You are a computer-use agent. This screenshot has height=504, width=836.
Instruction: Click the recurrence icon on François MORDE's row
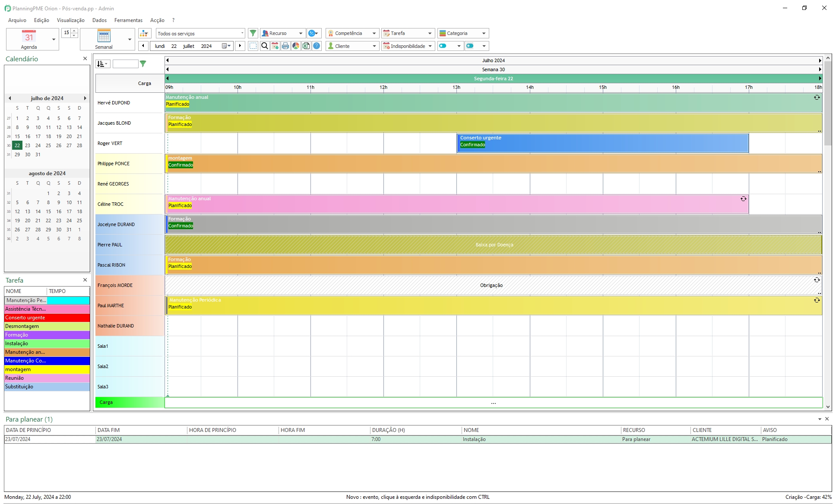pos(817,280)
